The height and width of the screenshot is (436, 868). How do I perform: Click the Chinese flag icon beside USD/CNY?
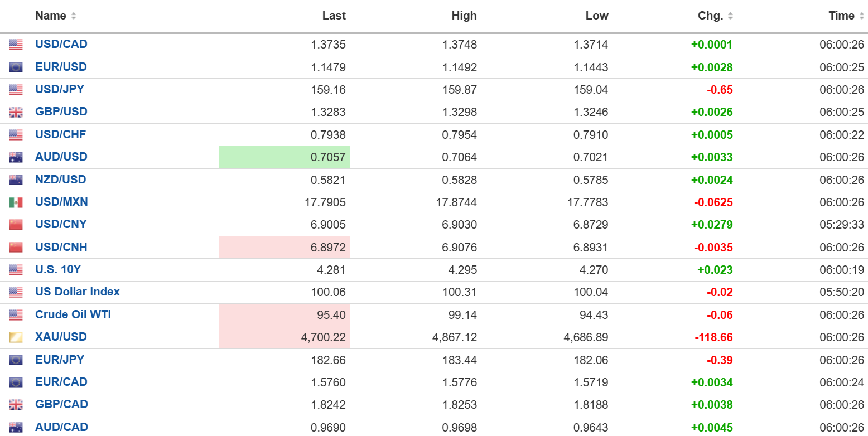[x=16, y=225]
